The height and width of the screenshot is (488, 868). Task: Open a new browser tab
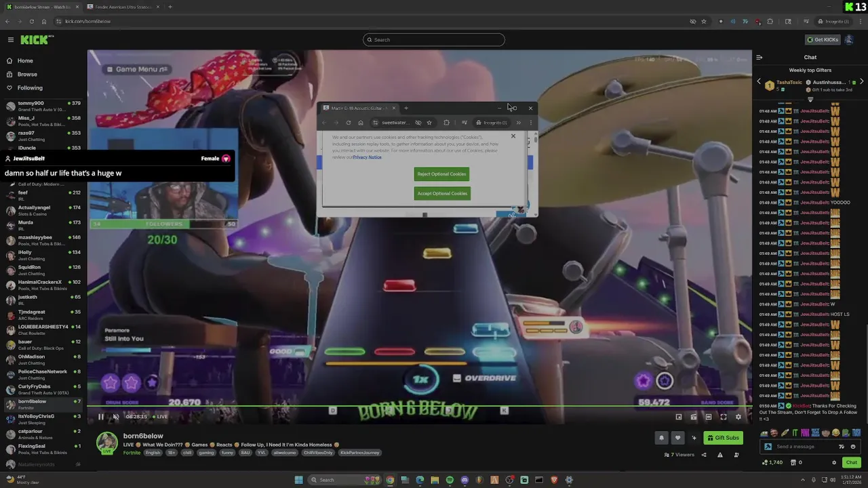click(170, 7)
